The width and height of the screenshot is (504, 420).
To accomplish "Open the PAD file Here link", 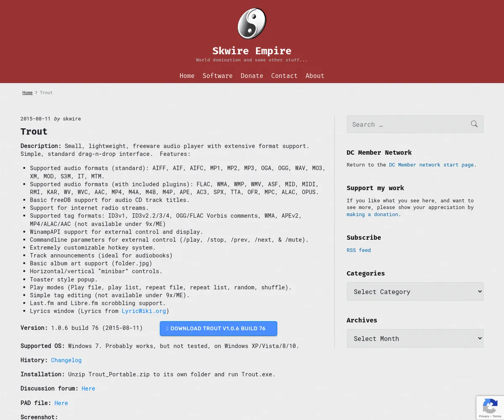I will [61, 403].
